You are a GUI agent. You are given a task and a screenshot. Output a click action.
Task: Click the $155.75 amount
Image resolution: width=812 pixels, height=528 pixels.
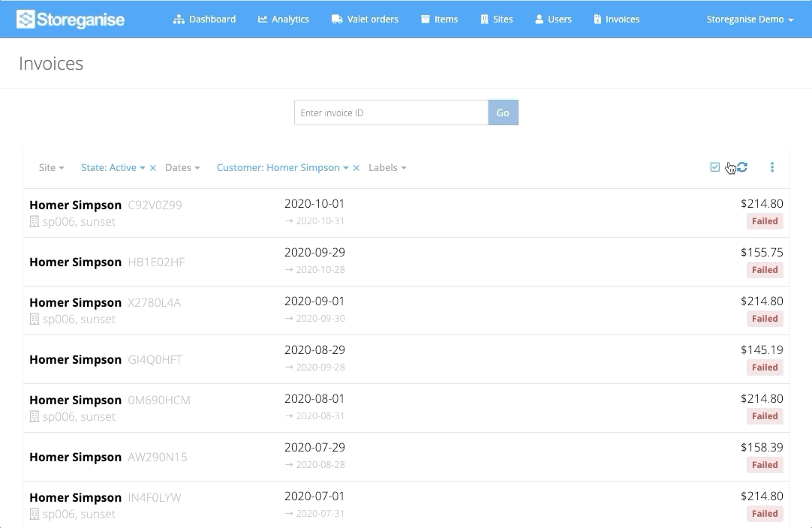(762, 252)
